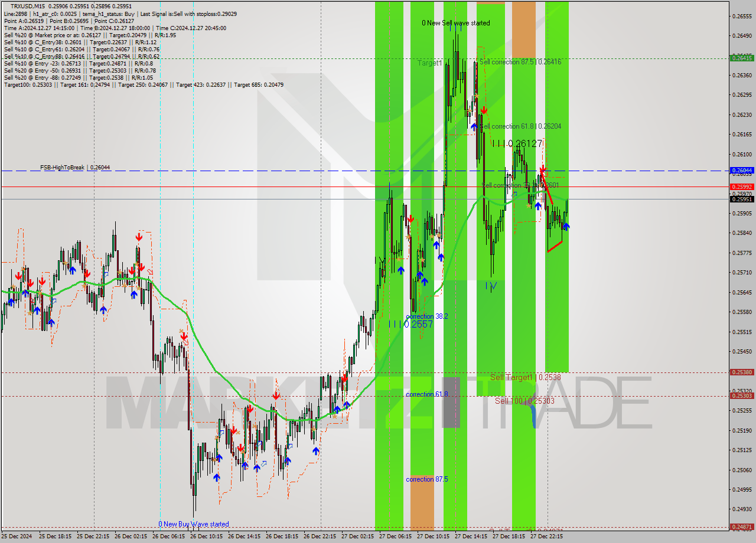Click the '25 Dec 18:15' time label
Viewport: 756px width, 543px height.
pos(55,537)
